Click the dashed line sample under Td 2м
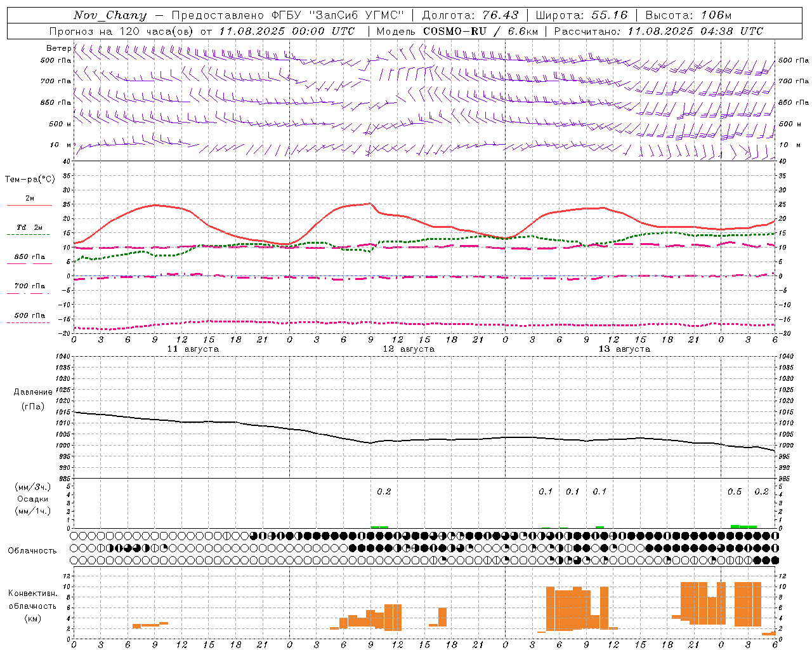This screenshot has width=812, height=650. coord(29,235)
